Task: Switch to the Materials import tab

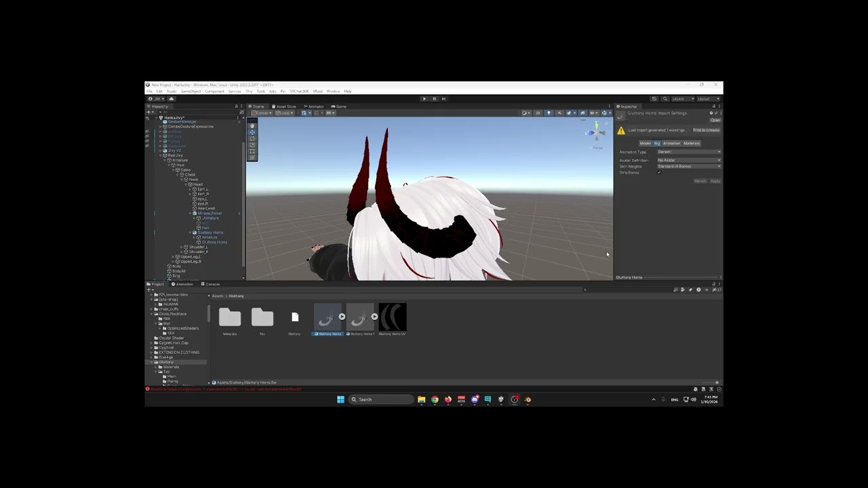Action: (x=692, y=143)
